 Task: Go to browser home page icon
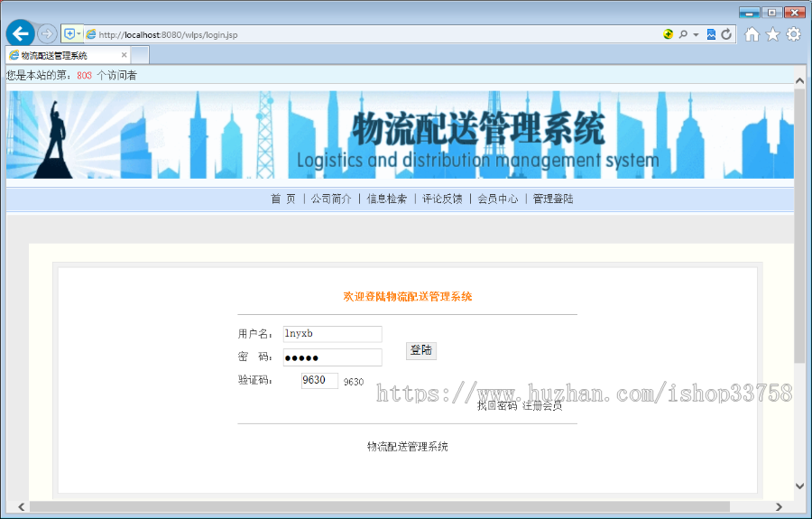752,34
